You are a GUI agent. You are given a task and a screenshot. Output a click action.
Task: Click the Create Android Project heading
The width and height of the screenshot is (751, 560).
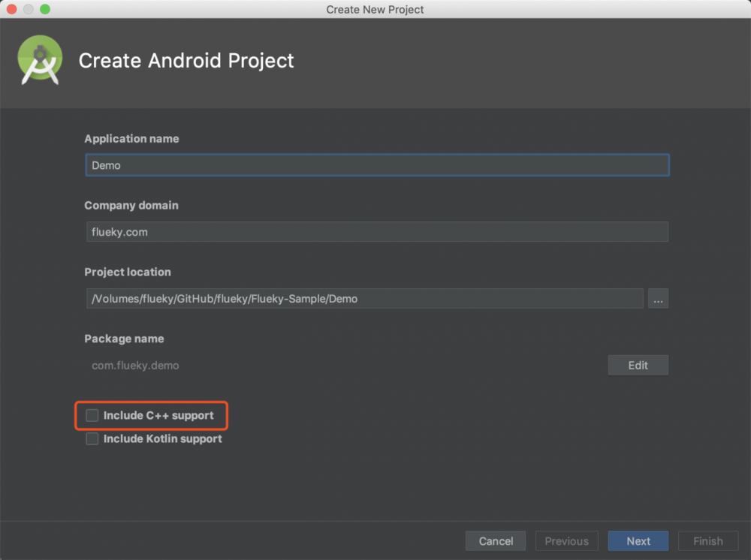pos(186,61)
